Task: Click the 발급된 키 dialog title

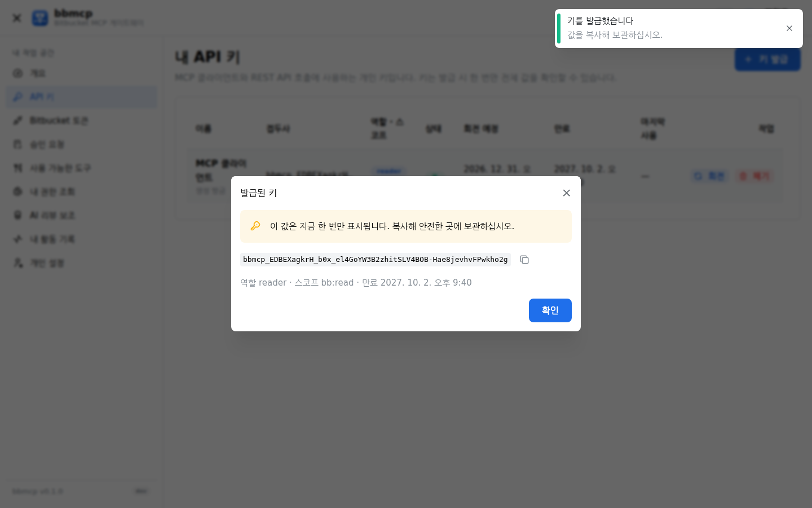Action: click(259, 193)
